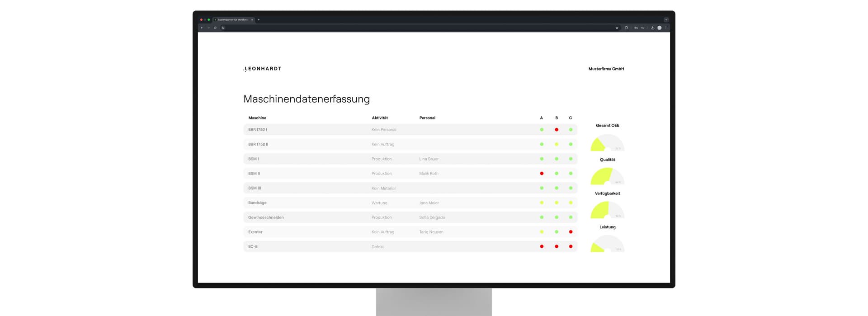Open site information icon in address bar
Viewport: 868px width, 316px height.
pos(223,28)
